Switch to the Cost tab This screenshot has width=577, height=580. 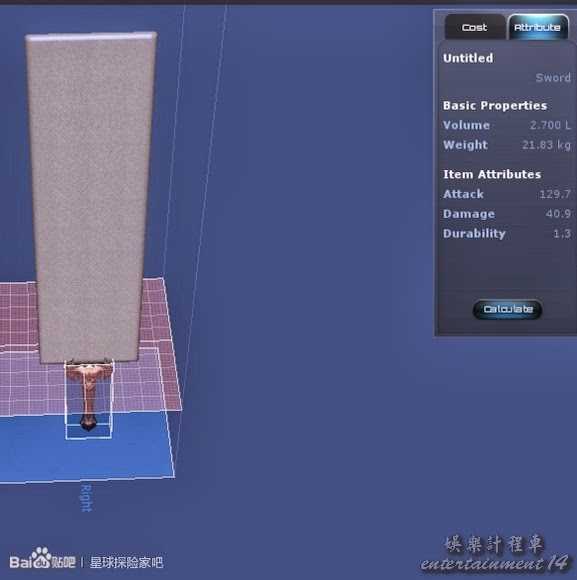click(x=475, y=27)
